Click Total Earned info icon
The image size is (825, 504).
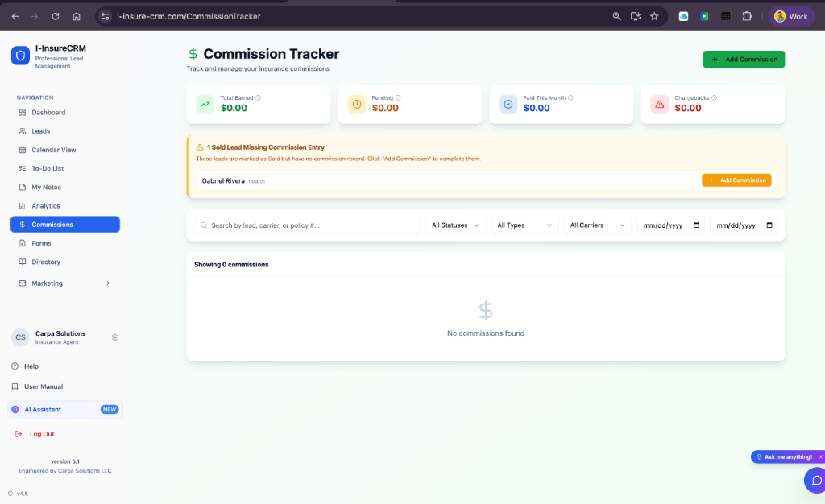tap(258, 97)
